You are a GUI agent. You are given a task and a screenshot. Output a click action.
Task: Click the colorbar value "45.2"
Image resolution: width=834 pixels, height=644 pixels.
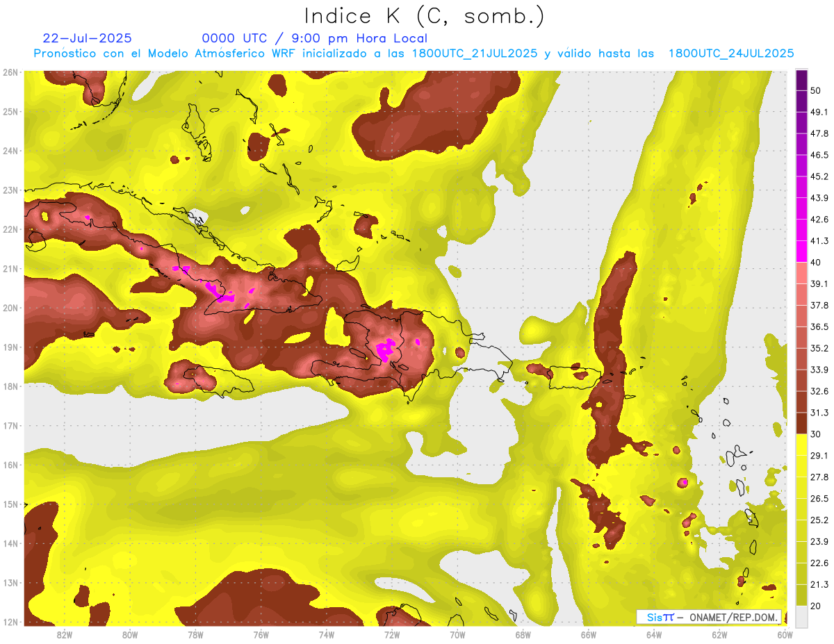tap(819, 176)
